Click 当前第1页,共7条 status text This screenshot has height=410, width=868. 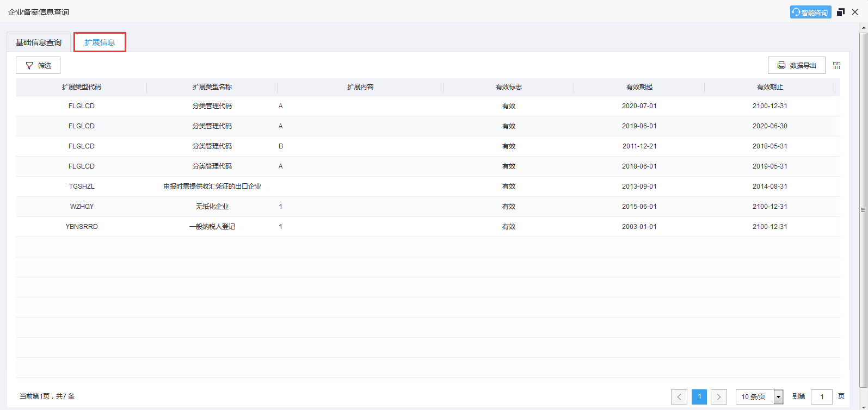click(x=47, y=396)
